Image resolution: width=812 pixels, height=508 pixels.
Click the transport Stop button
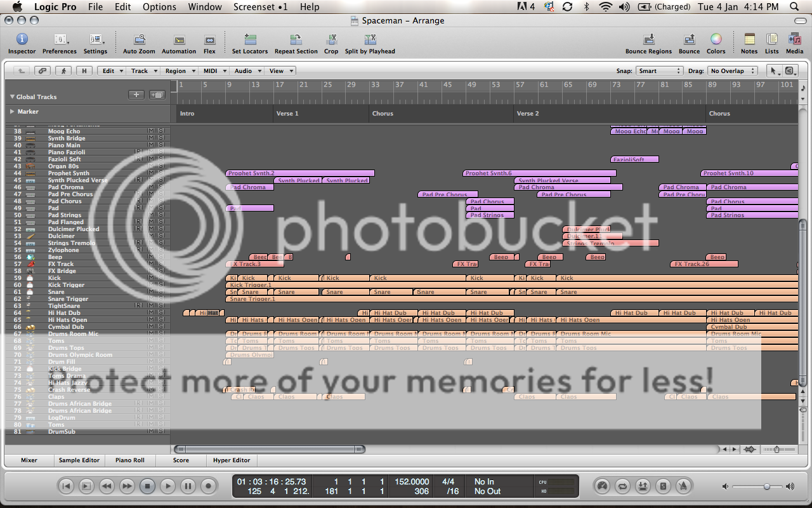147,486
